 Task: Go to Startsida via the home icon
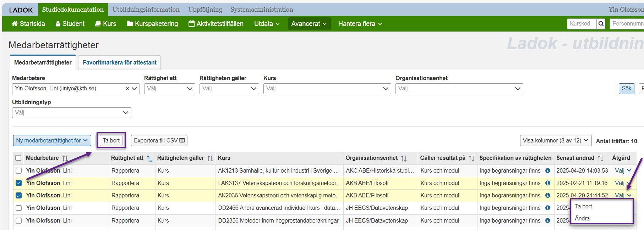(x=15, y=24)
